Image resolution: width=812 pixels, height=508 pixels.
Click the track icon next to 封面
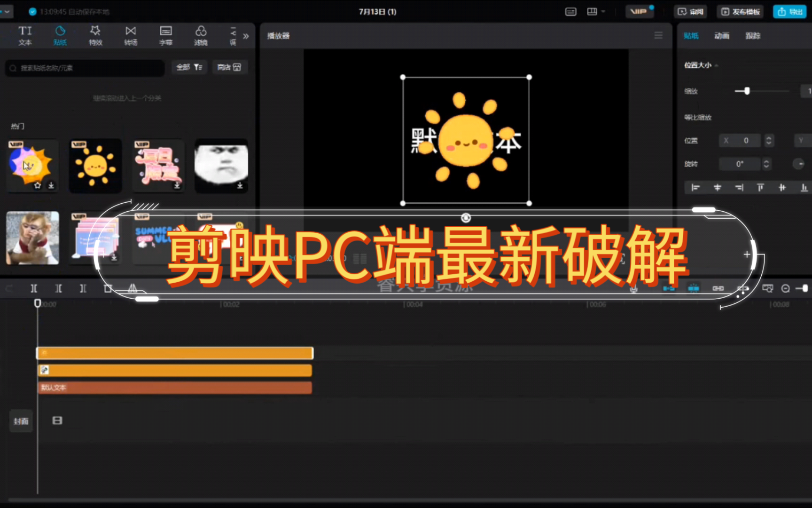(x=57, y=421)
